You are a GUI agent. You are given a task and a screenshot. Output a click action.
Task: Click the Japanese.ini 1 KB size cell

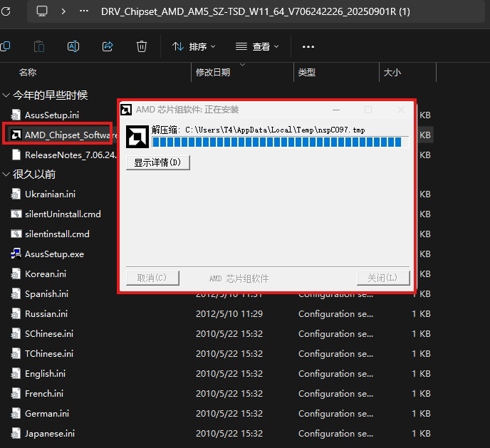(421, 434)
